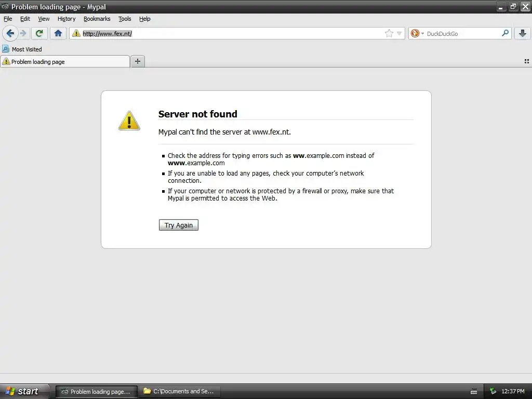The width and height of the screenshot is (532, 399).
Task: Open the DuckDuckGo search engine selector
Action: [x=417, y=33]
